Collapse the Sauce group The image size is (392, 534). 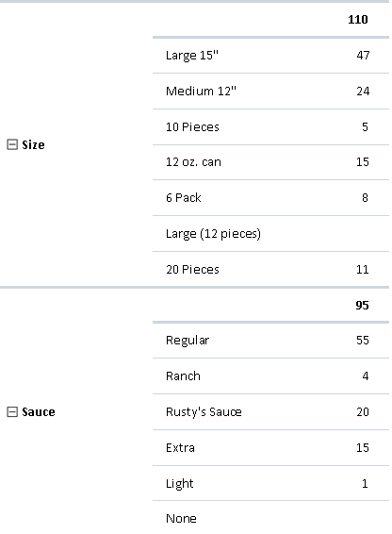tap(12, 411)
